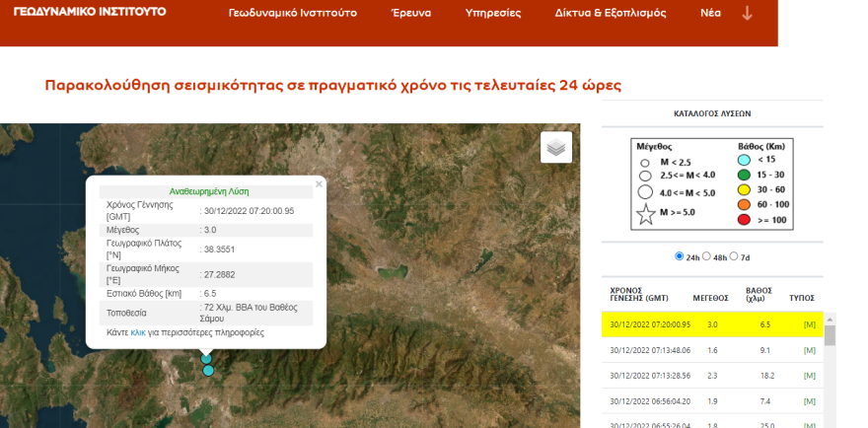Open the Υπηρεσίες menu
The image size is (868, 428).
493,13
